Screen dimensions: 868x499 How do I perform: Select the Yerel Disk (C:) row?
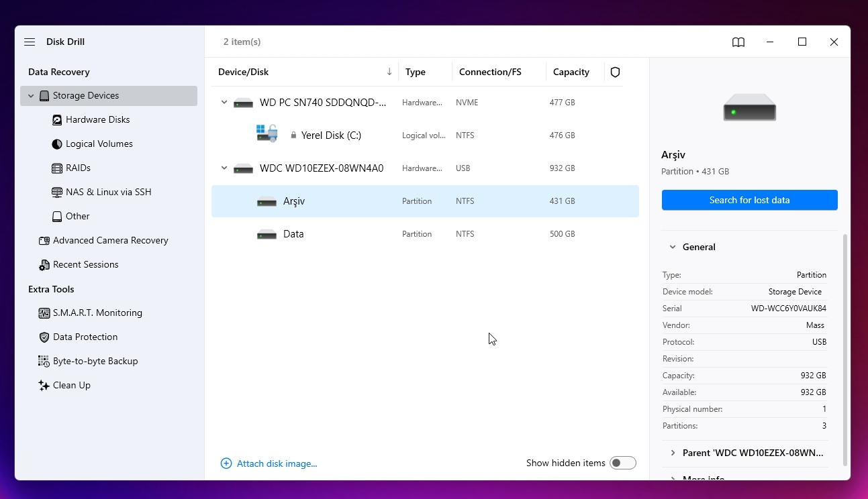[x=425, y=135]
